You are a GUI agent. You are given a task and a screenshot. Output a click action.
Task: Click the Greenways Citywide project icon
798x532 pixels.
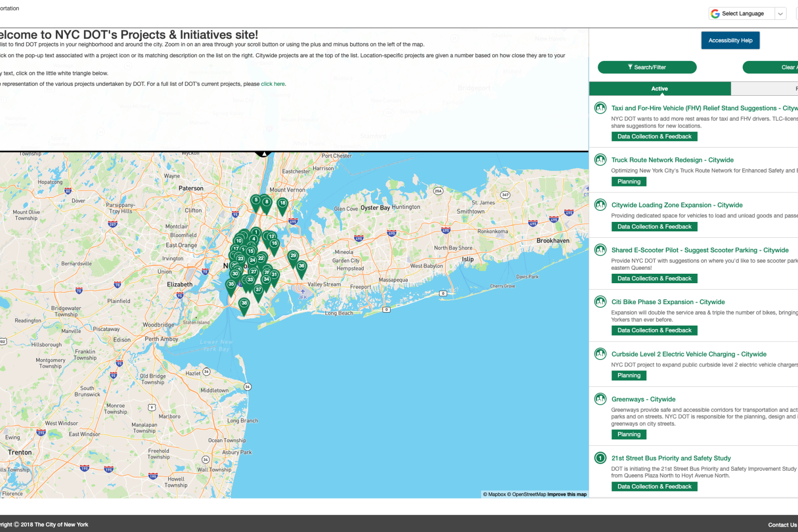coord(600,398)
